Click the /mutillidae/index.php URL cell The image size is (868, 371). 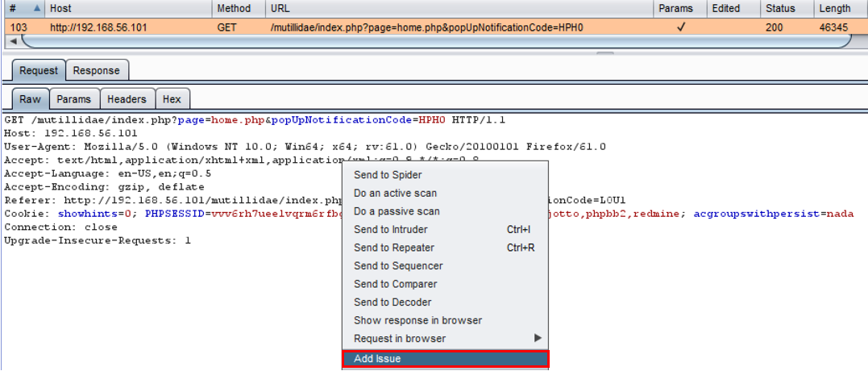[427, 27]
